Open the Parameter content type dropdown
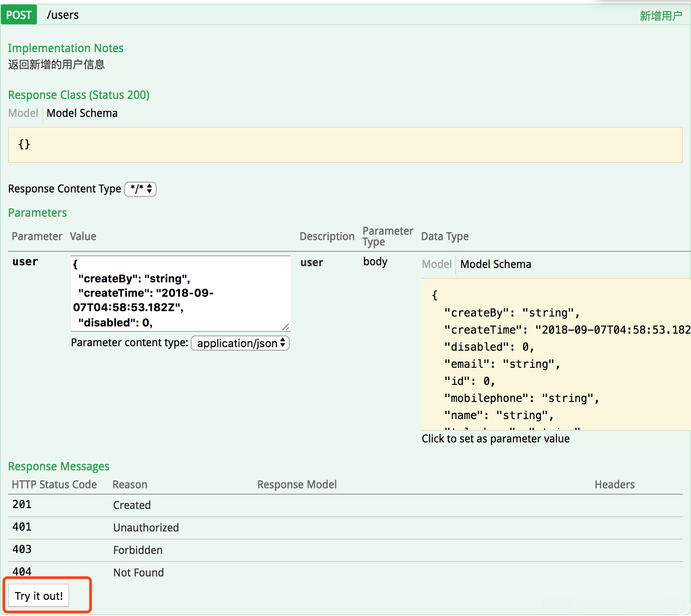The height and width of the screenshot is (616, 691). 240,343
